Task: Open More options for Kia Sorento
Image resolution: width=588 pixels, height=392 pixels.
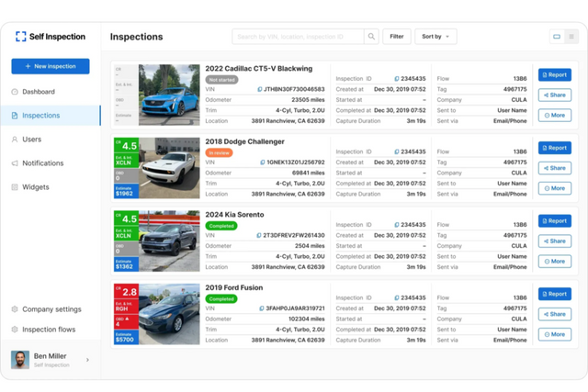Action: 554,262
